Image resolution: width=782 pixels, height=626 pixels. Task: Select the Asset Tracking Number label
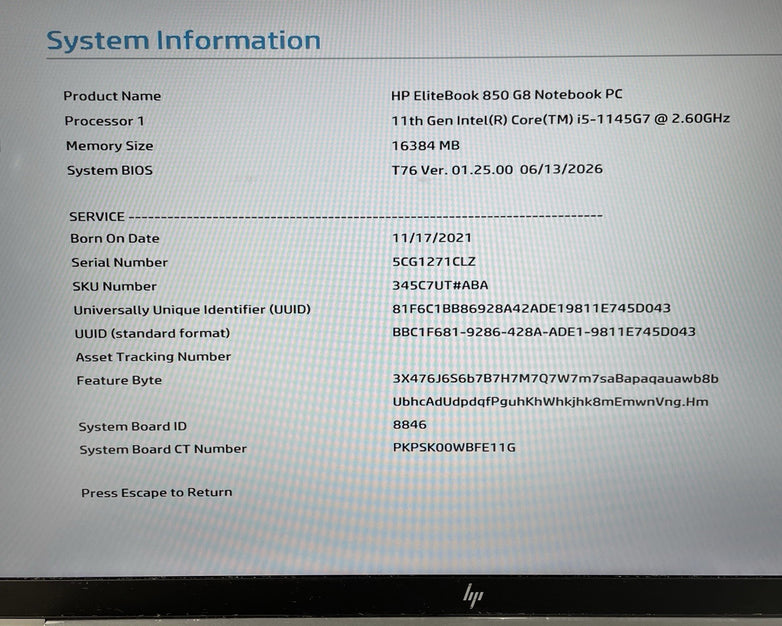pyautogui.click(x=154, y=357)
